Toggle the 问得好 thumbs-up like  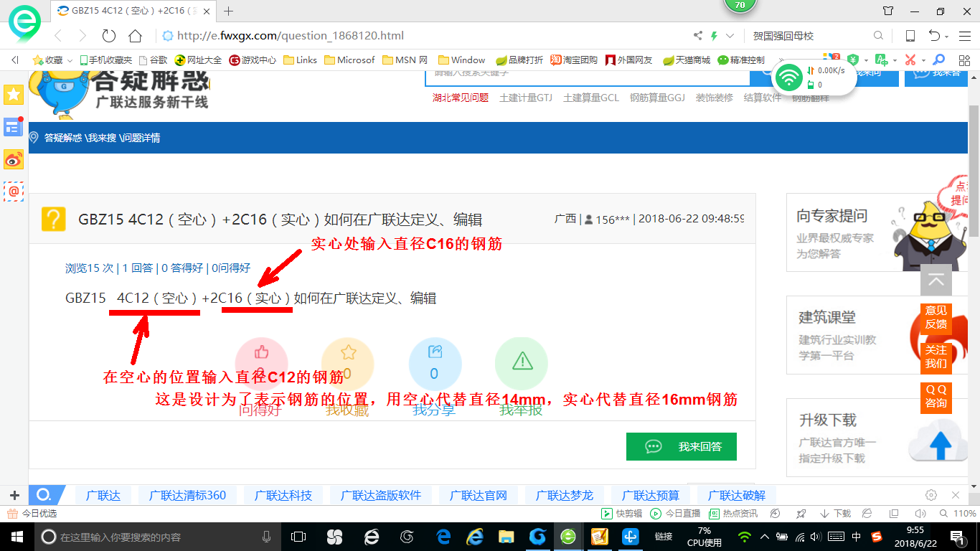(260, 363)
